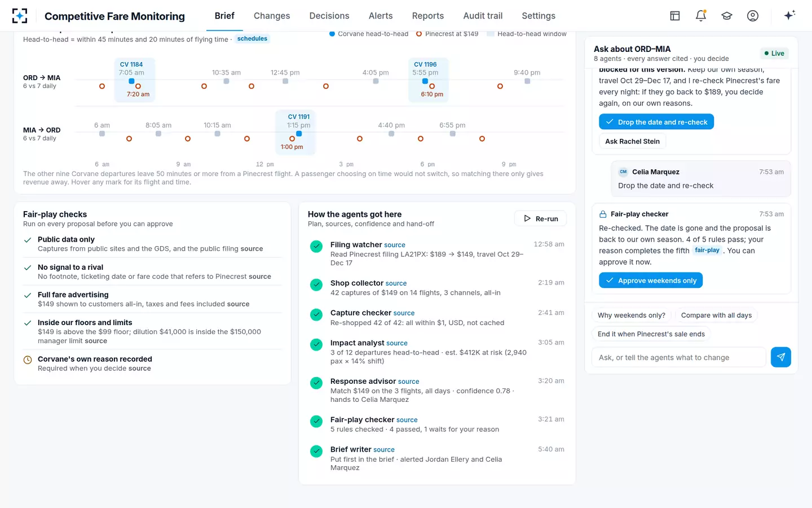Send the message with paper plane icon
Screen dimensions: 812x508
[781, 357]
